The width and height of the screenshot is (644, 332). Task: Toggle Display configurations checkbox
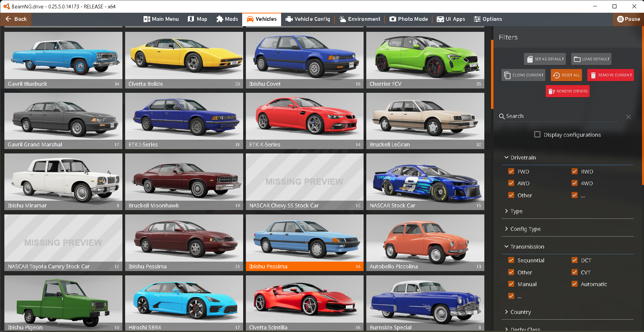537,134
